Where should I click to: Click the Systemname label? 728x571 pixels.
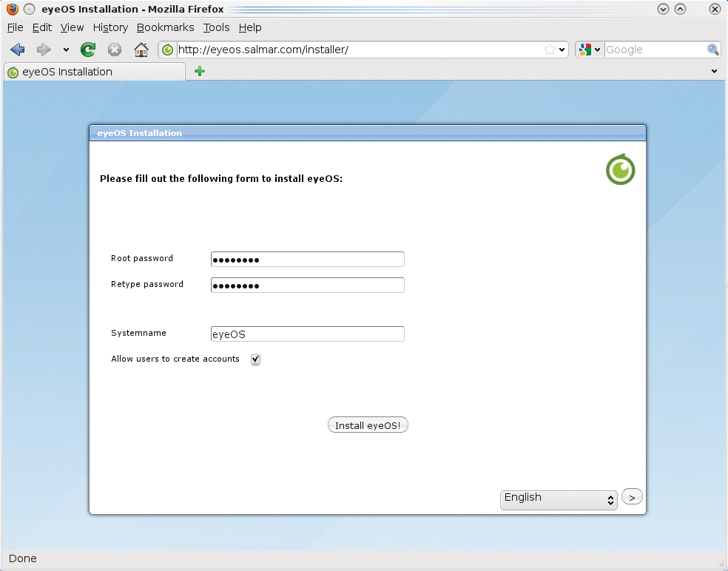click(138, 333)
